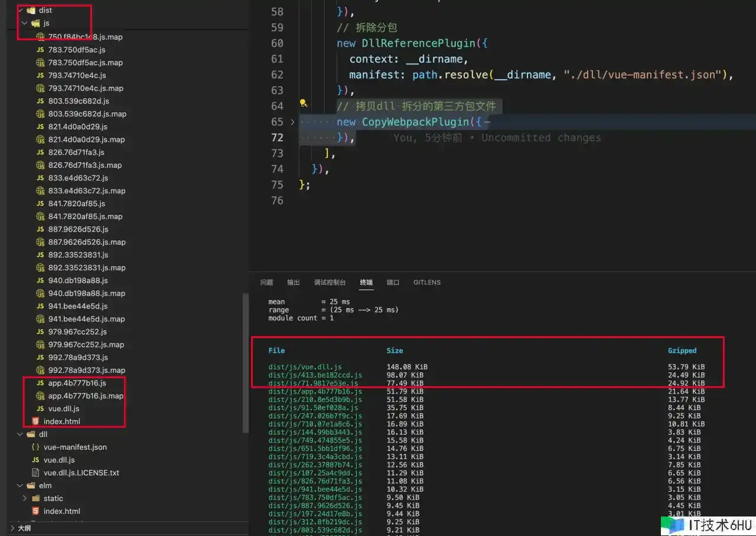756x536 pixels.
Task: Click the map icon beside 841.7820af85.js.map
Action: (40, 216)
